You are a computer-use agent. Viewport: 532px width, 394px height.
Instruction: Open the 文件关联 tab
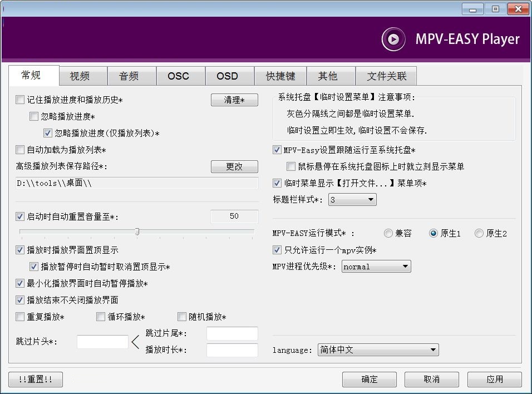(x=386, y=76)
